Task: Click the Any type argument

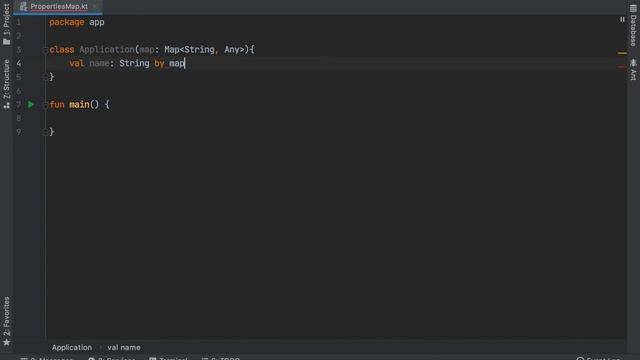Action: pyautogui.click(x=231, y=49)
